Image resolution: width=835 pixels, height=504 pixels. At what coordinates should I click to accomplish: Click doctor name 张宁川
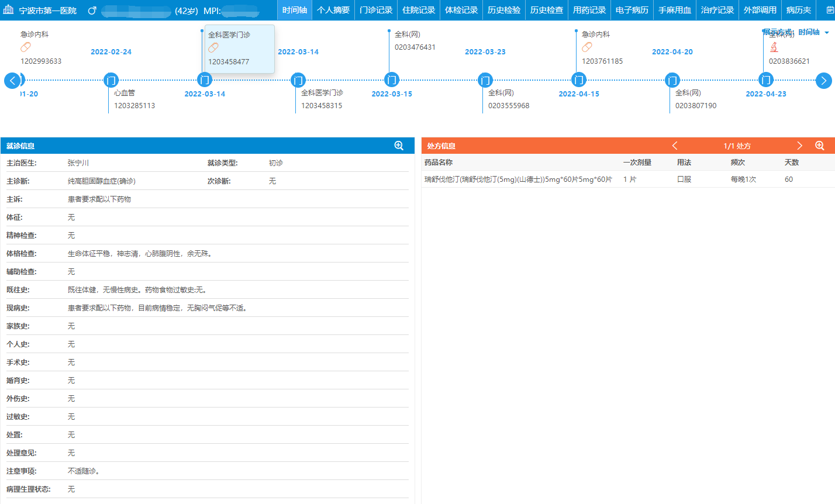tap(78, 163)
